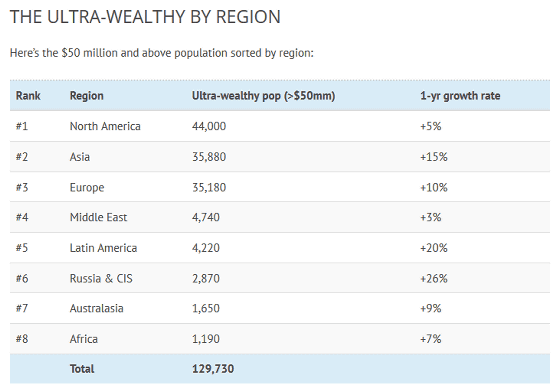Click the 1-yr growth rate header
This screenshot has height=392, width=560.
pyautogui.click(x=460, y=96)
